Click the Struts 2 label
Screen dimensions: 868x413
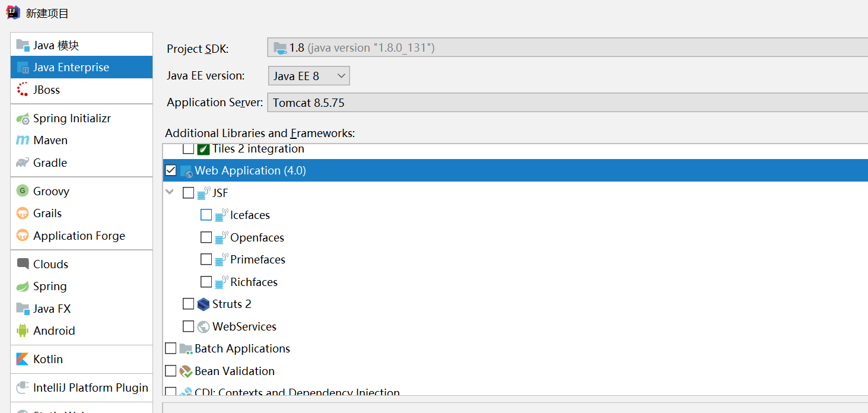(x=232, y=304)
